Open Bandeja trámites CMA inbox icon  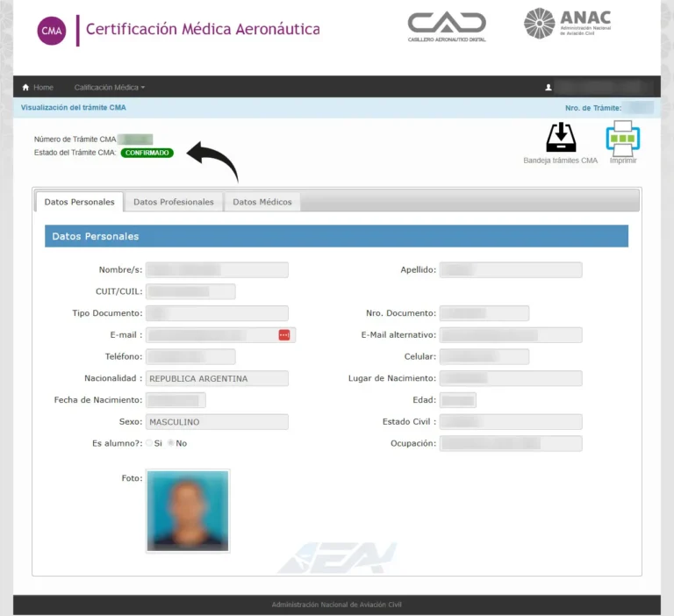pyautogui.click(x=561, y=138)
